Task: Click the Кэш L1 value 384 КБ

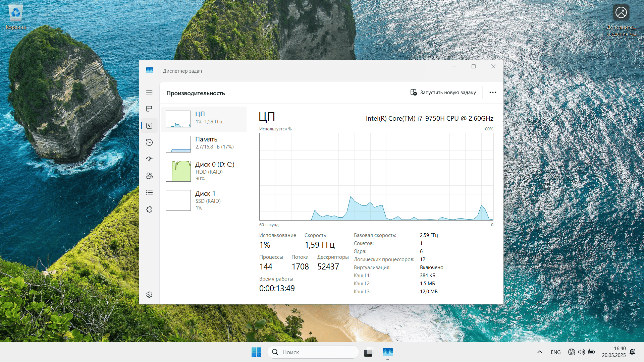Action: [428, 276]
